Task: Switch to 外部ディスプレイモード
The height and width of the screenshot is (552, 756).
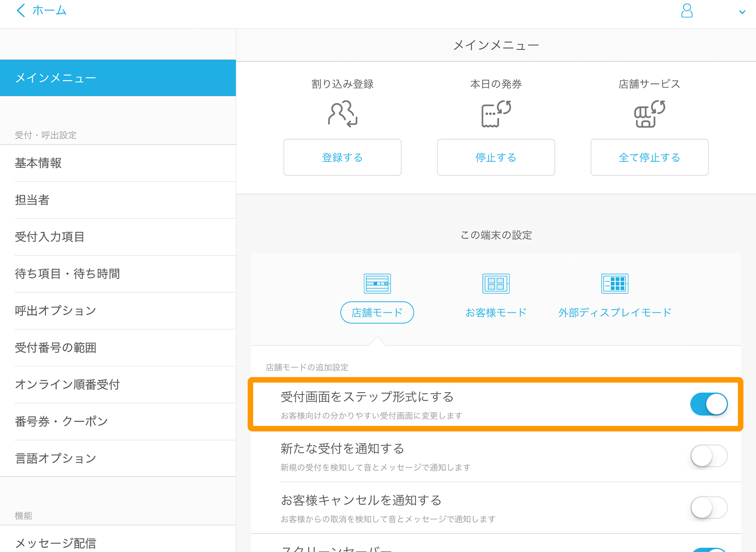Action: 615,312
